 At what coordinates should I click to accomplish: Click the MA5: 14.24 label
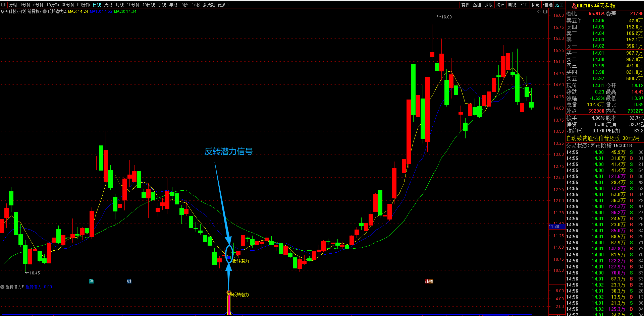pyautogui.click(x=78, y=11)
